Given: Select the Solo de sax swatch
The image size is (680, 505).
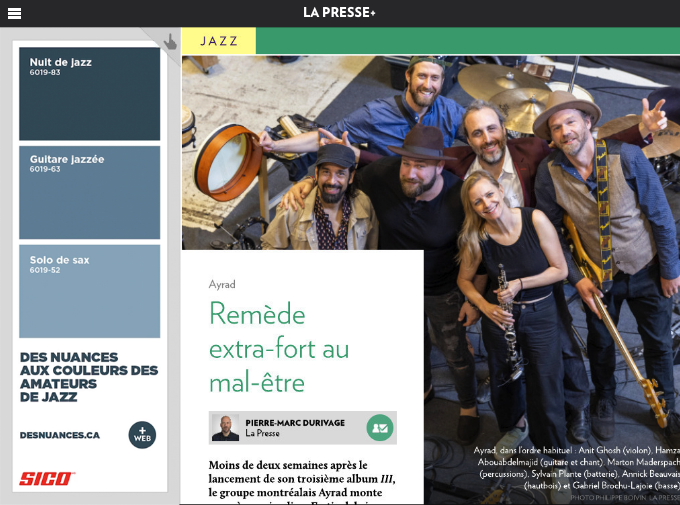Looking at the screenshot, I should (x=89, y=291).
